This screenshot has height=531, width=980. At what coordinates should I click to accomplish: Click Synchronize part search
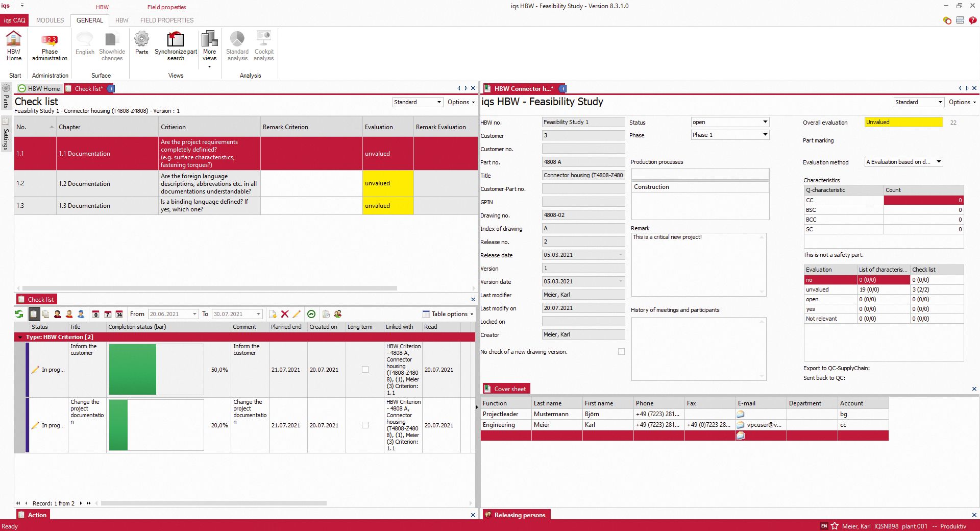coord(176,45)
